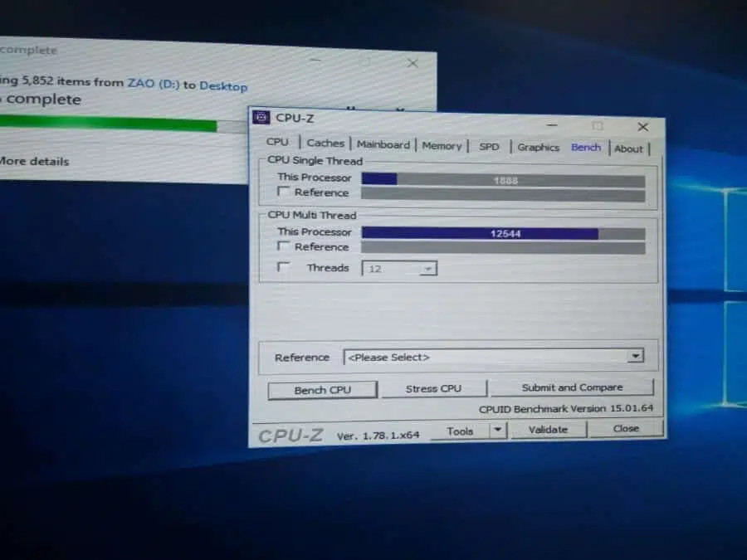Tick the Threads checkbox
The width and height of the screenshot is (747, 560).
(x=284, y=266)
